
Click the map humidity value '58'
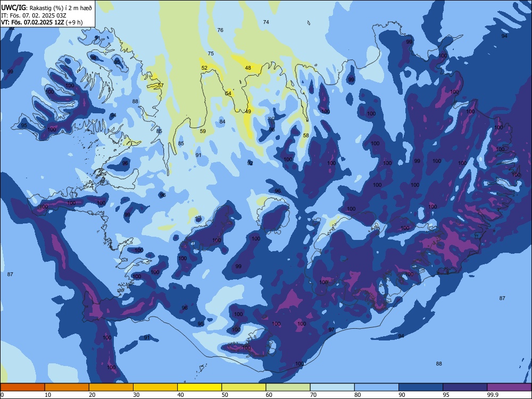[x=306, y=135]
